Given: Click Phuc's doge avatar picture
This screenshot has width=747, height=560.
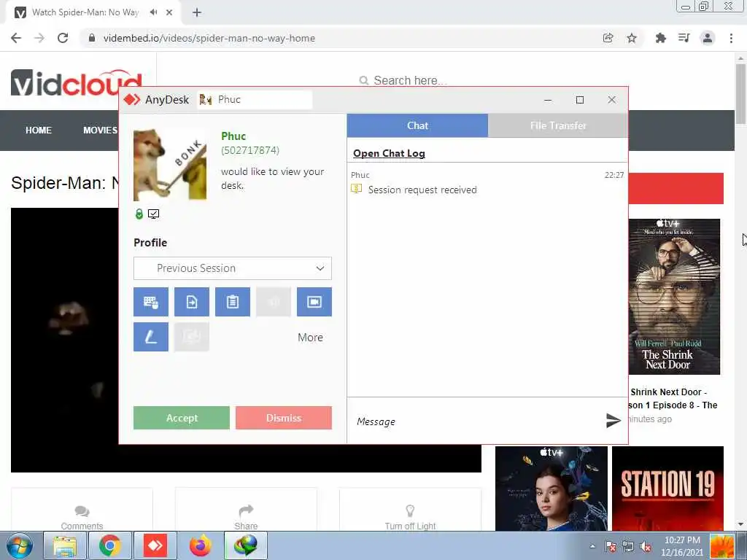Looking at the screenshot, I should [x=170, y=164].
